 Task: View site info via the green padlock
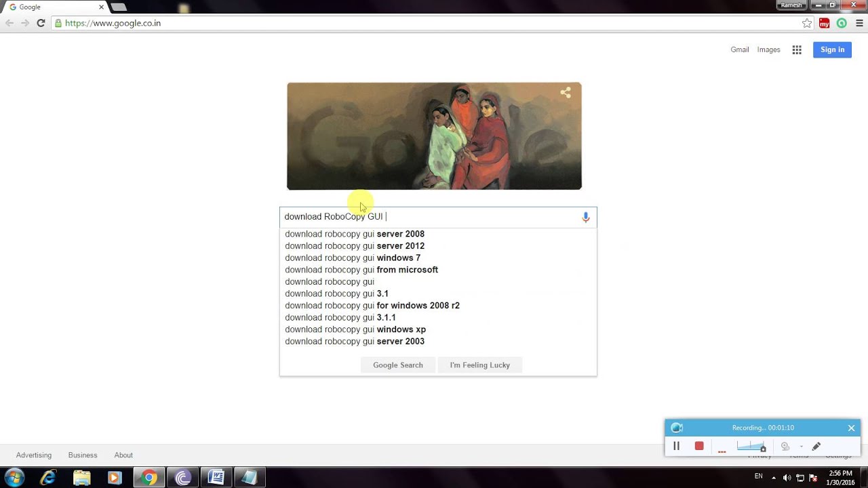pos(58,23)
